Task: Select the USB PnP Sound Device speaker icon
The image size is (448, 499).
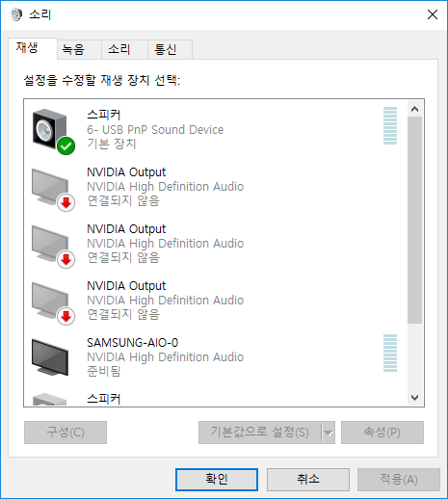Action: [51, 130]
